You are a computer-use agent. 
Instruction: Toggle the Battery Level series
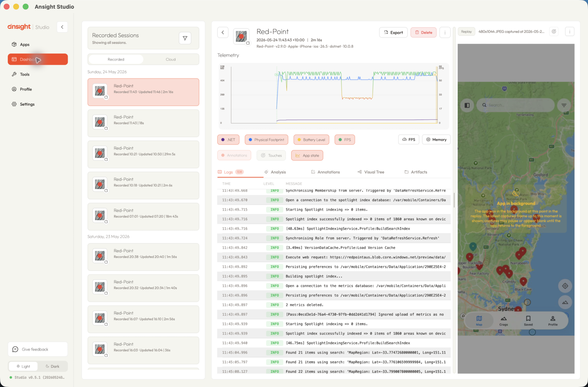click(x=311, y=140)
